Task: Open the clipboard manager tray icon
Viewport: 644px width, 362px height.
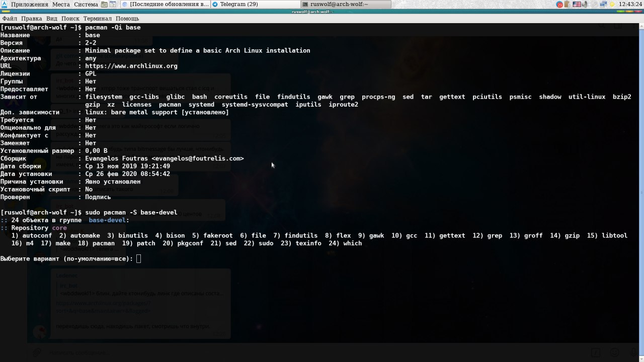Action: tap(568, 5)
